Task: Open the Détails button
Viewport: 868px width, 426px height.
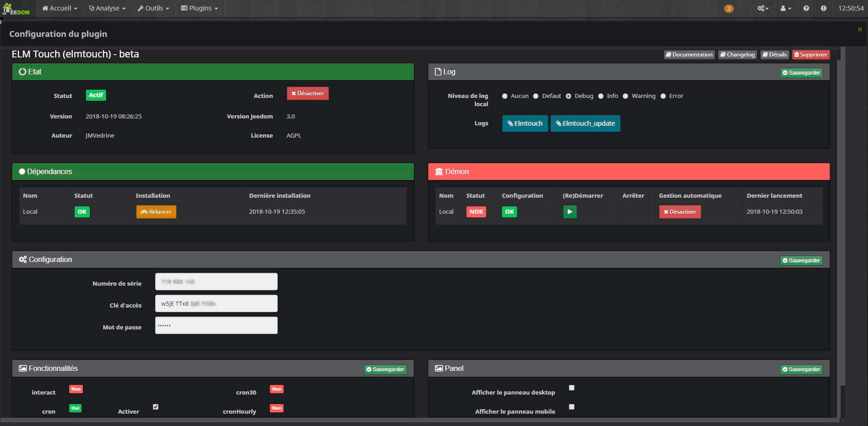Action: click(774, 55)
